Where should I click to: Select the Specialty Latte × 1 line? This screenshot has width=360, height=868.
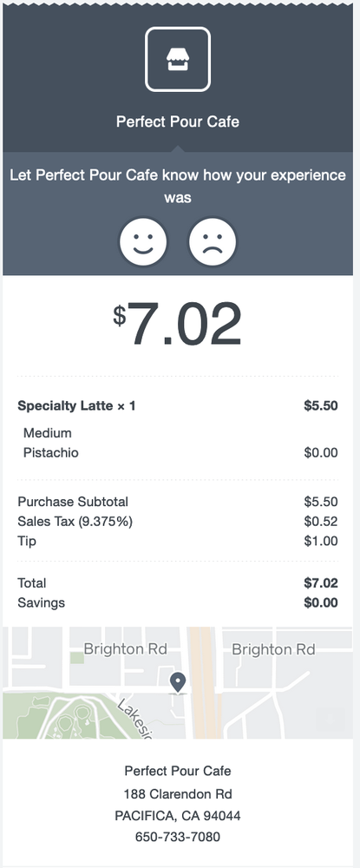pos(178,405)
